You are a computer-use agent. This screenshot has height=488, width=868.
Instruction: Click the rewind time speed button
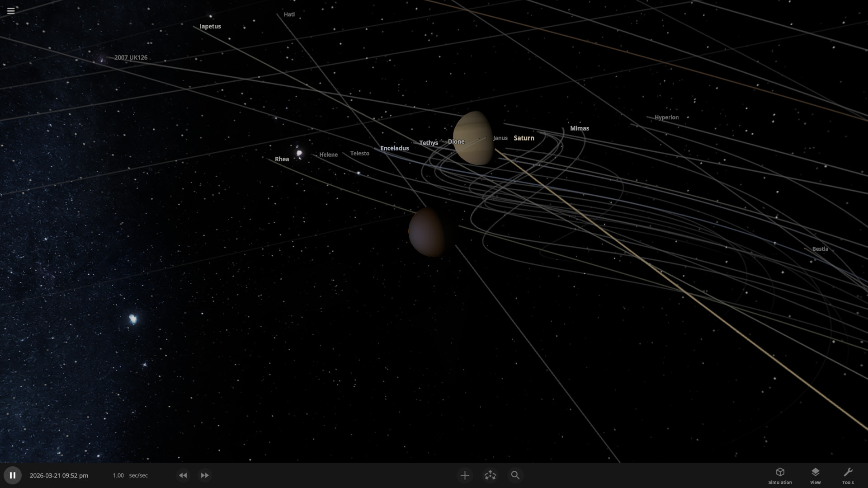pos(183,475)
